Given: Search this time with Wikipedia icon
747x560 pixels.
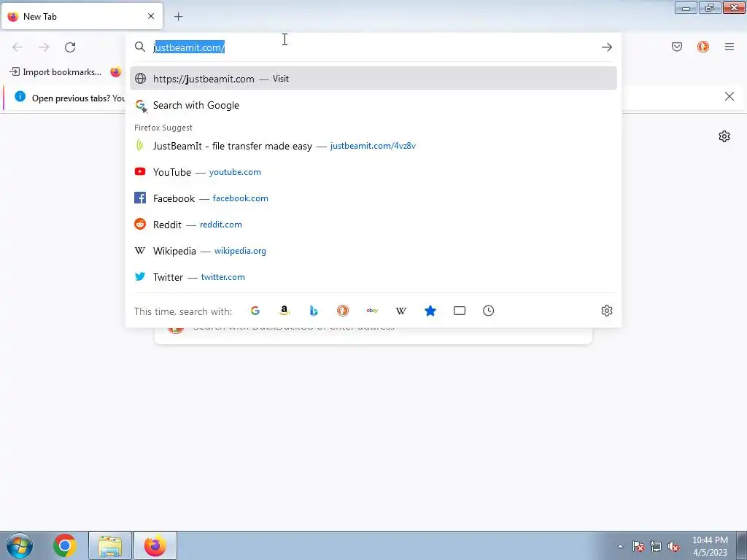Looking at the screenshot, I should point(401,311).
